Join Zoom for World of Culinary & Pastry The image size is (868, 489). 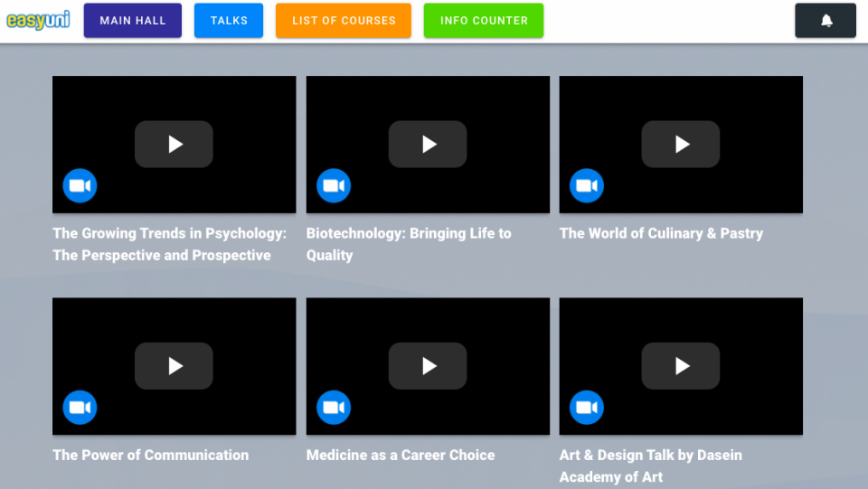[x=587, y=186]
